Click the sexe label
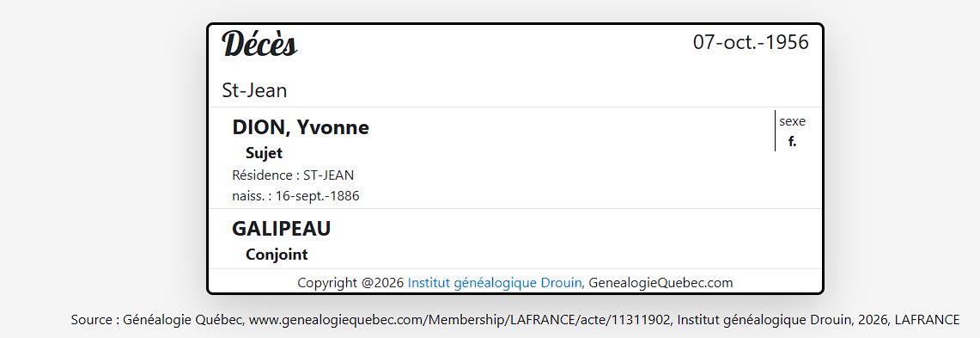Viewport: 980px width, 338px height. pos(792,122)
